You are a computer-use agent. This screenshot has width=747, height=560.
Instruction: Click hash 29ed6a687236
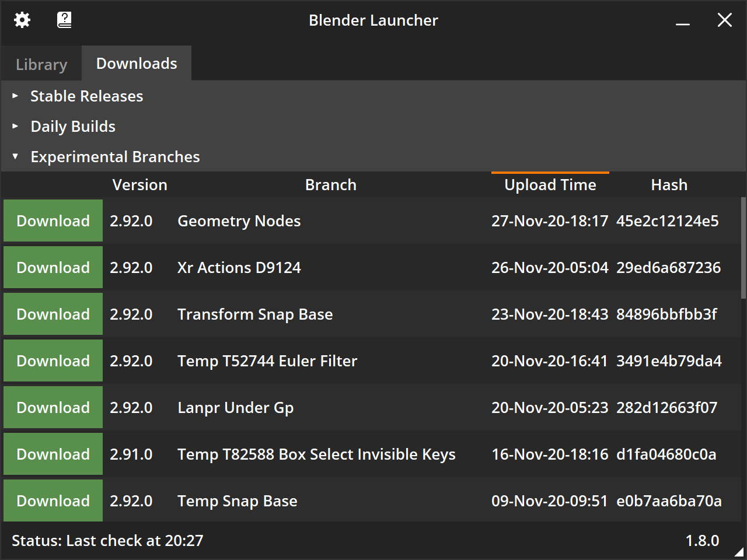(669, 268)
